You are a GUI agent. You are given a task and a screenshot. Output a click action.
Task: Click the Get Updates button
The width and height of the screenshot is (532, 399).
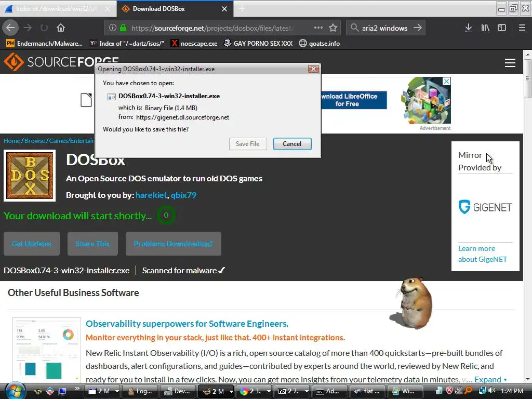(32, 244)
